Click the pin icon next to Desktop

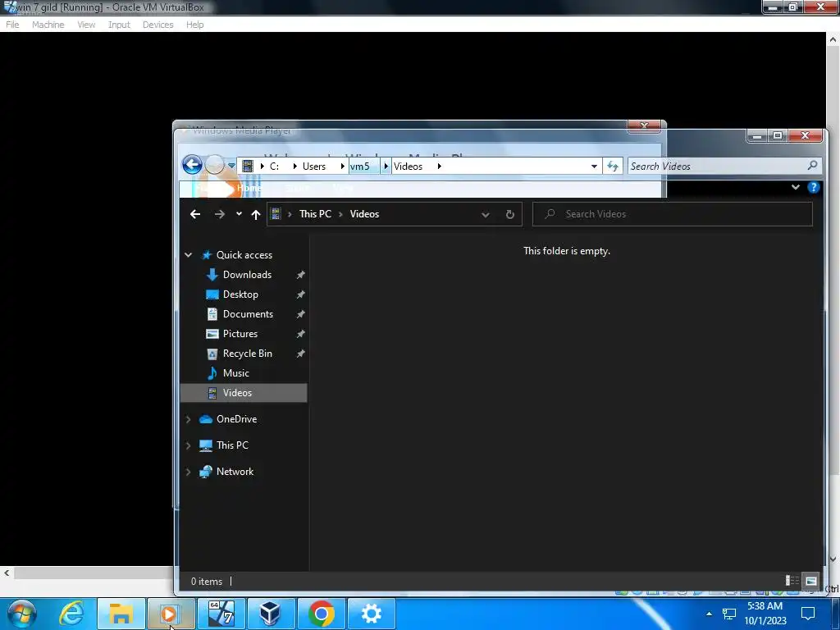[300, 294]
